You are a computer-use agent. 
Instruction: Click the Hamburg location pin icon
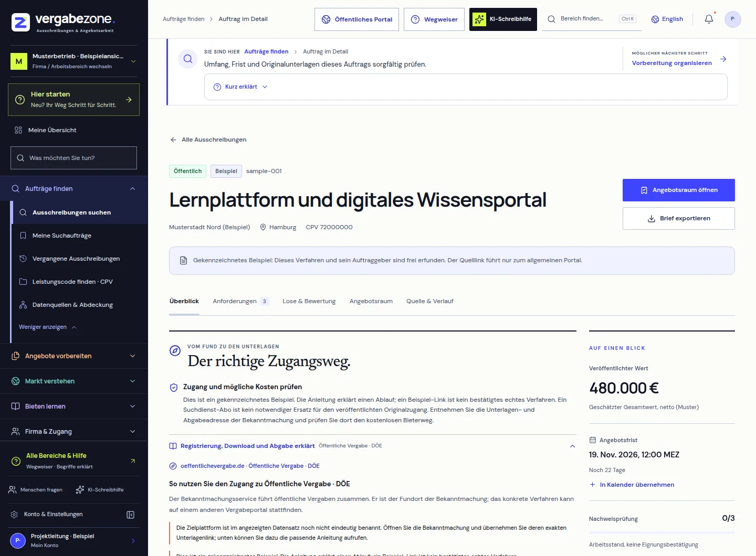[x=263, y=227]
